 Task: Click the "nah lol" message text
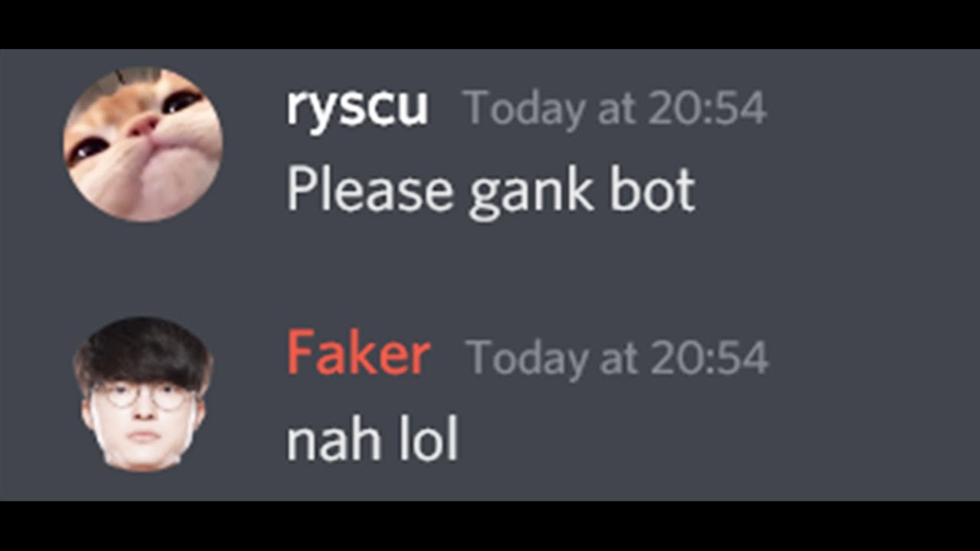pyautogui.click(x=373, y=440)
